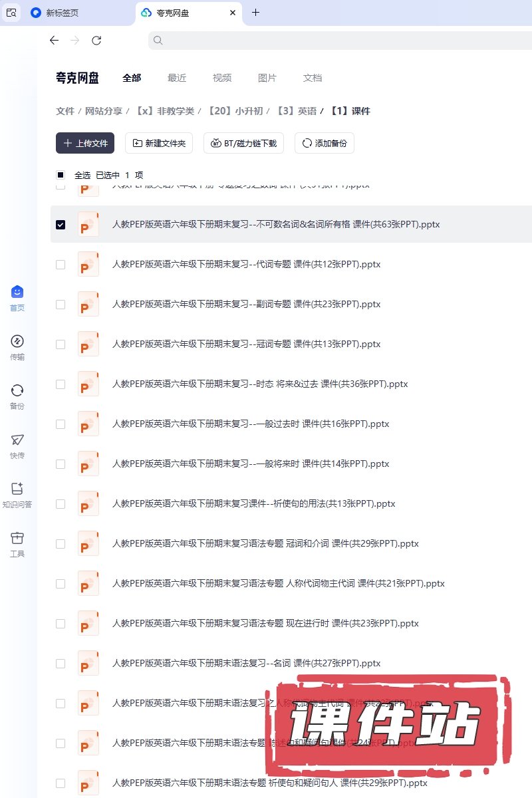Click the 上传文件 upload button
Viewport: 532px width, 798px height.
(85, 143)
